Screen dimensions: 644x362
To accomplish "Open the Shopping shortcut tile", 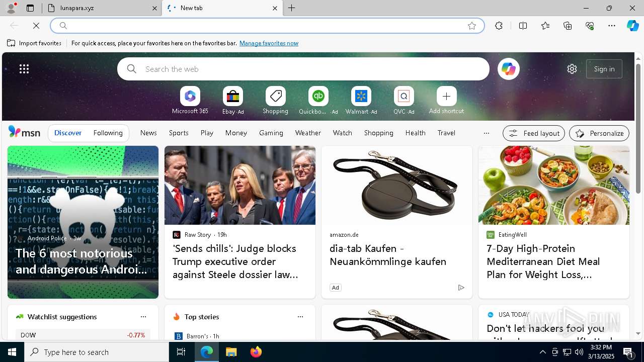I will click(x=275, y=101).
